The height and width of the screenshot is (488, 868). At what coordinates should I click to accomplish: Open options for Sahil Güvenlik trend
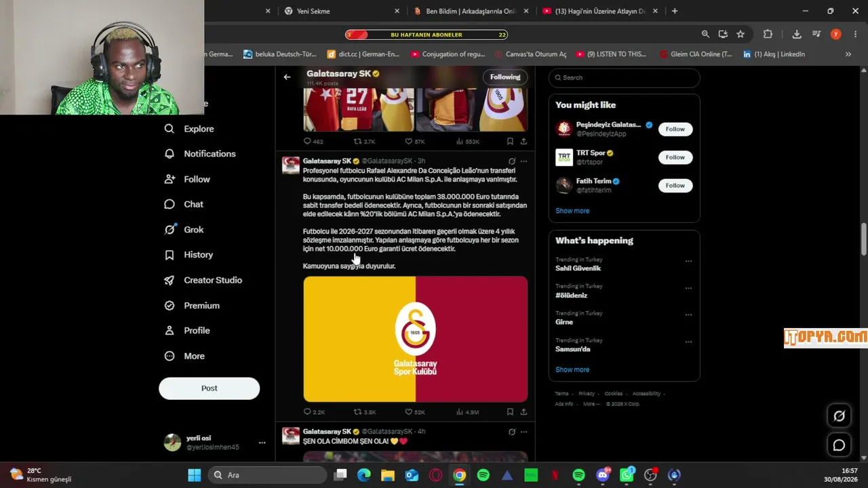point(688,261)
